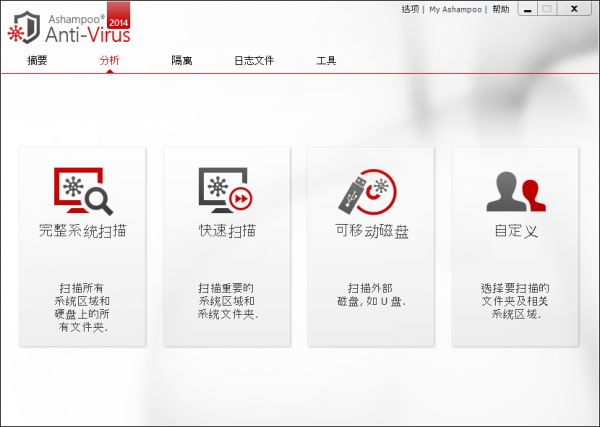Screen dimensions: 600x427
Task: Select the 自定义 title label
Action: pyautogui.click(x=515, y=232)
